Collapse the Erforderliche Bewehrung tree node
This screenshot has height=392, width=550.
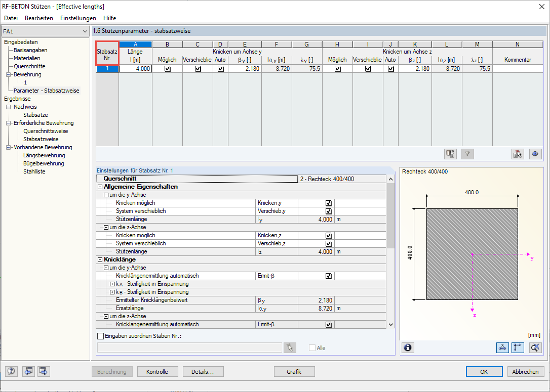[x=9, y=123]
